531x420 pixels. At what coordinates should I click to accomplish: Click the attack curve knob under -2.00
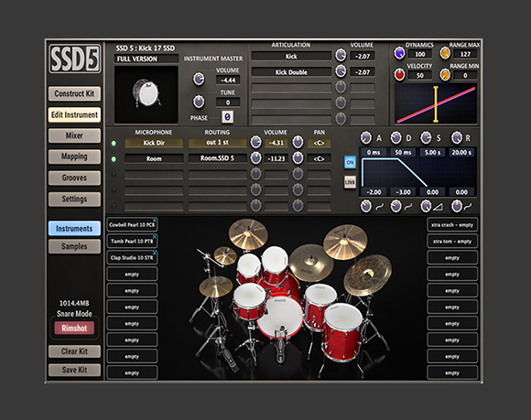(365, 206)
